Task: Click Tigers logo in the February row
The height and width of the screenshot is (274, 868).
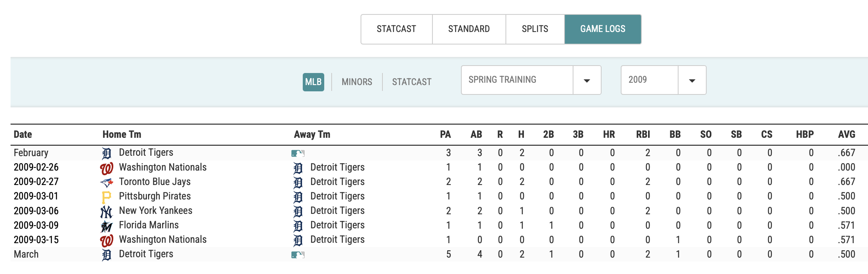Action: coord(106,153)
